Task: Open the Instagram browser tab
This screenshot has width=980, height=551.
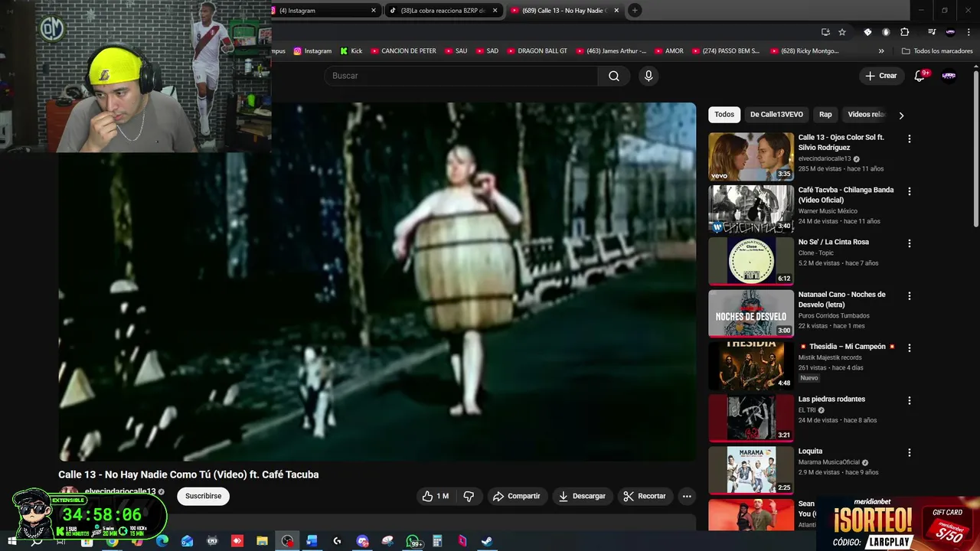Action: (x=325, y=11)
